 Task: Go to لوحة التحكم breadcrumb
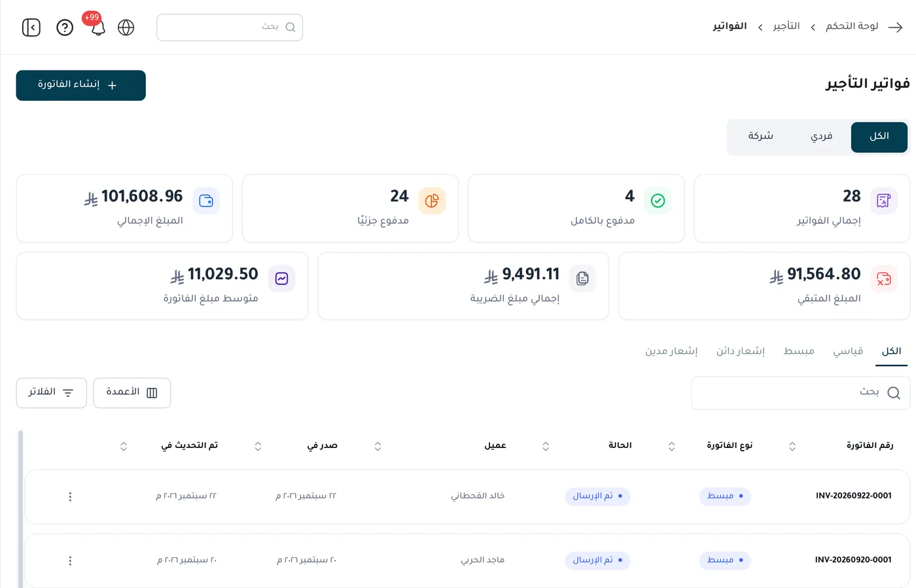(x=852, y=26)
